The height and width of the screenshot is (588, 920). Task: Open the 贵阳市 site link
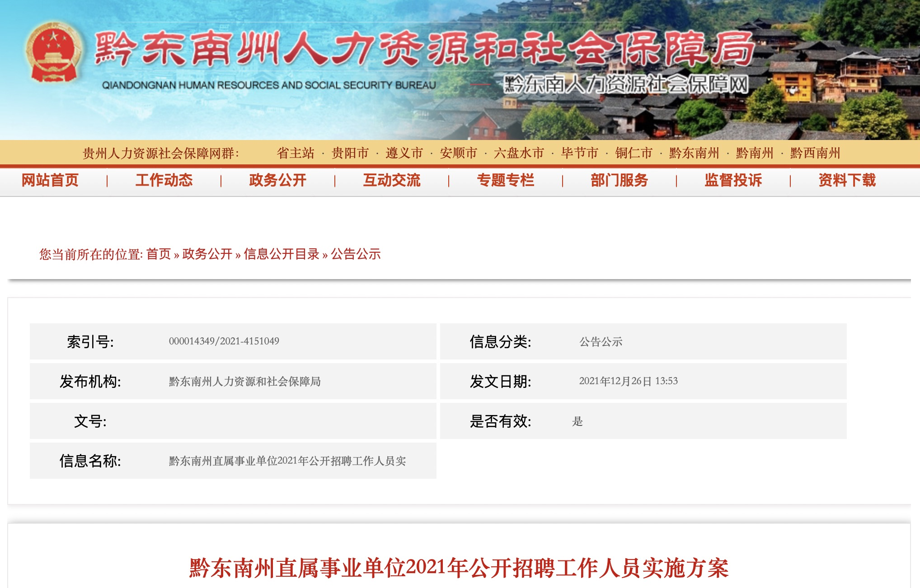tap(350, 153)
